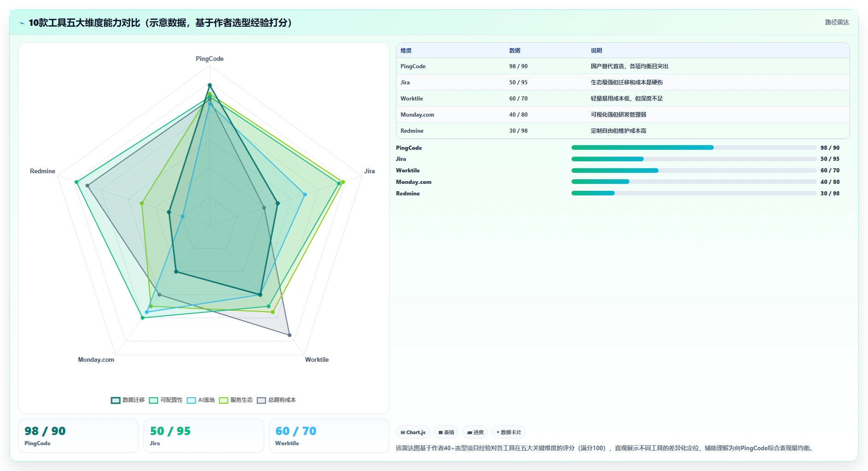
Task: Click the table cell 30 / 98
Action: (x=518, y=131)
